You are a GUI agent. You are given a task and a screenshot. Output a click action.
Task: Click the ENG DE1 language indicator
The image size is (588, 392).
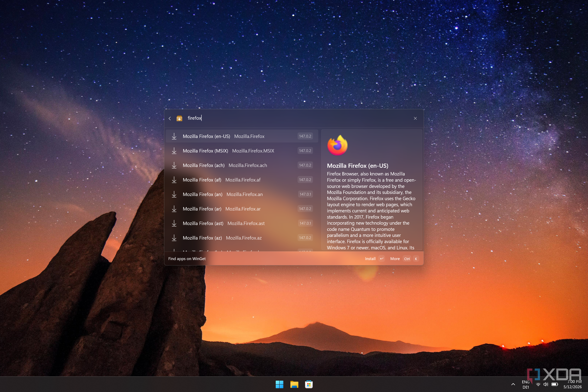tap(525, 384)
